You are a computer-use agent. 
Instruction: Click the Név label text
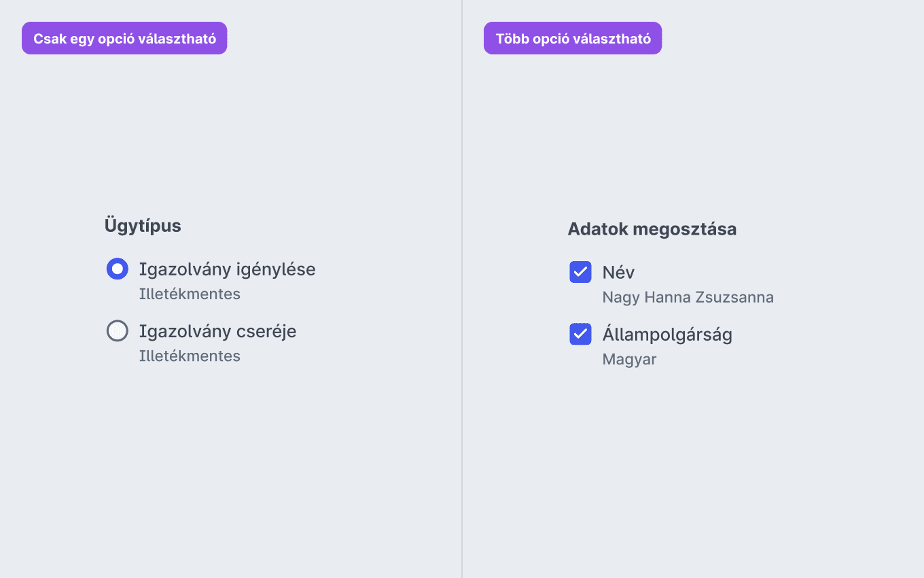click(618, 273)
